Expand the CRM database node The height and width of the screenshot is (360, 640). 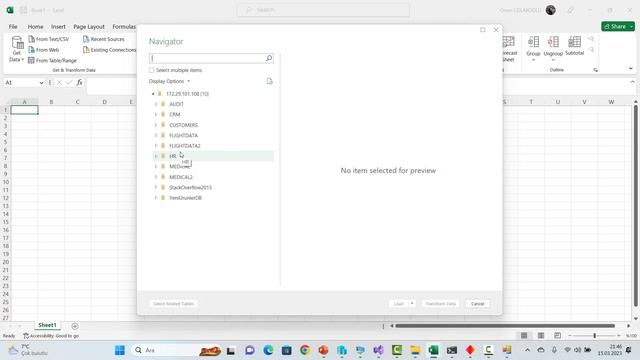pos(156,115)
